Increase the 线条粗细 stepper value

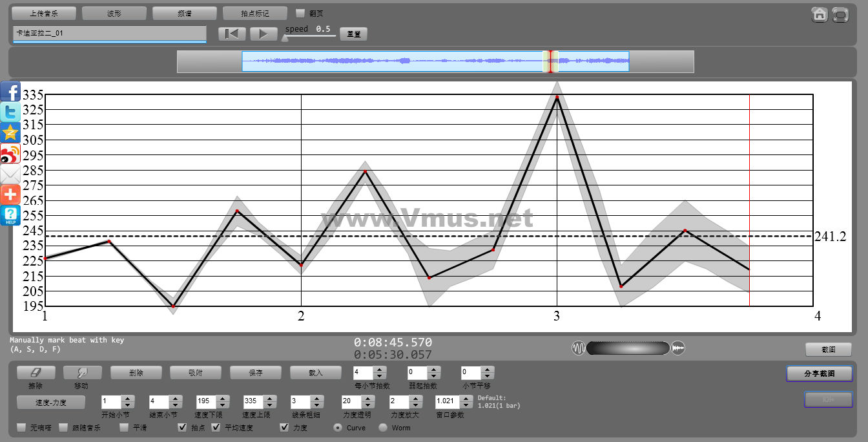coord(318,397)
